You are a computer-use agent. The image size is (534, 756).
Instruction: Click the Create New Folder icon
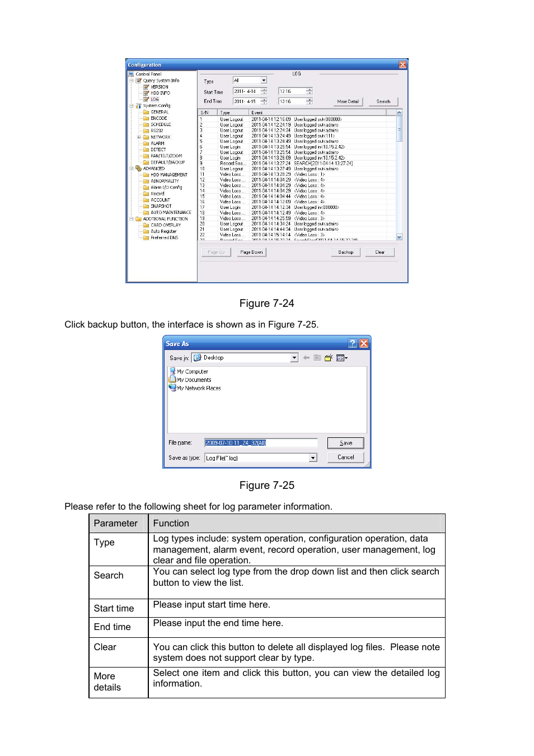click(329, 358)
